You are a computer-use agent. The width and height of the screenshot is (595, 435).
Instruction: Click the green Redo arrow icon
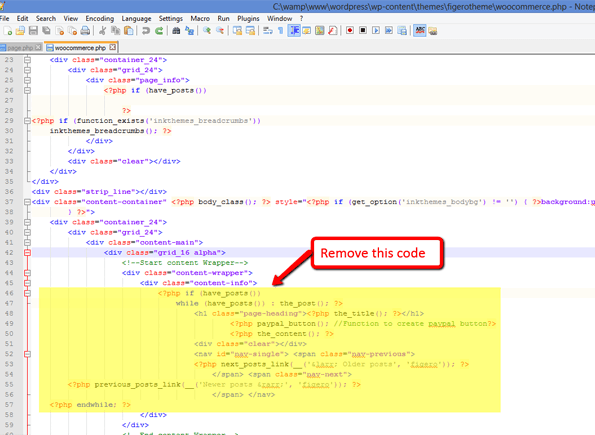159,31
